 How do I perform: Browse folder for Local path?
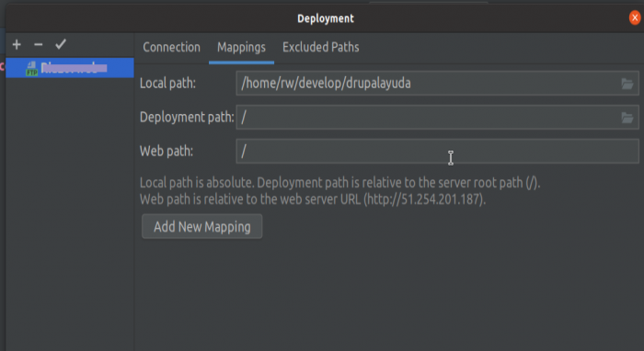point(627,84)
